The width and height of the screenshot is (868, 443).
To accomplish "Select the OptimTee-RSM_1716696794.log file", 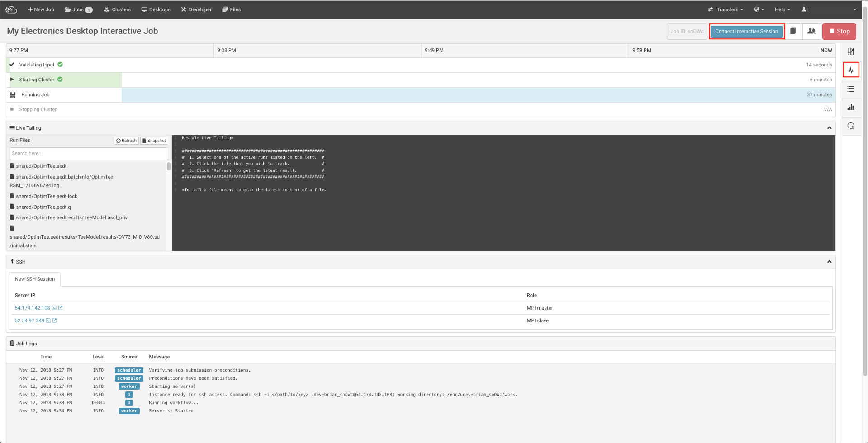I will point(62,181).
